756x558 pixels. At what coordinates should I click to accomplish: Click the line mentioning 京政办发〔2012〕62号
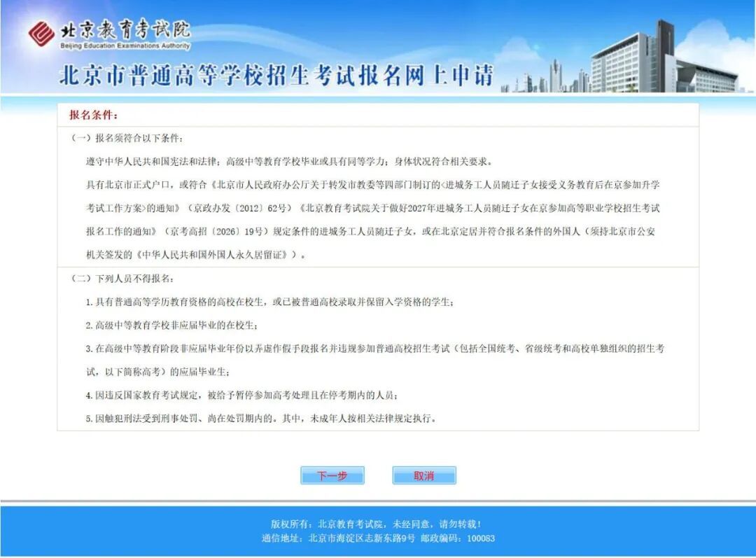(x=372, y=209)
